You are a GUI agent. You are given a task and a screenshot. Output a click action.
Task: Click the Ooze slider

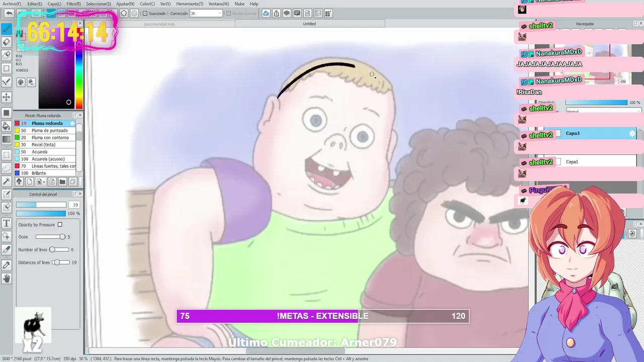(50, 237)
